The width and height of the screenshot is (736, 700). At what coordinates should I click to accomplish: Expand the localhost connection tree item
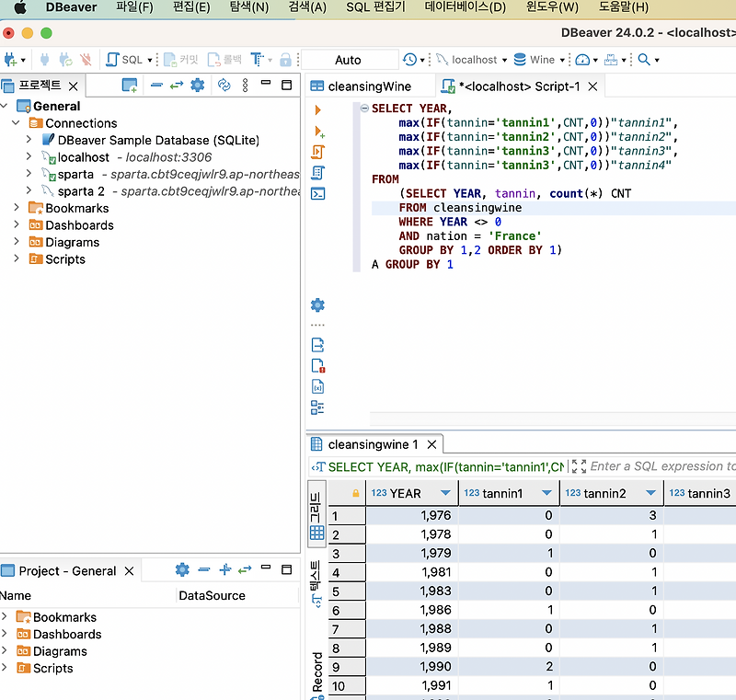click(x=29, y=156)
